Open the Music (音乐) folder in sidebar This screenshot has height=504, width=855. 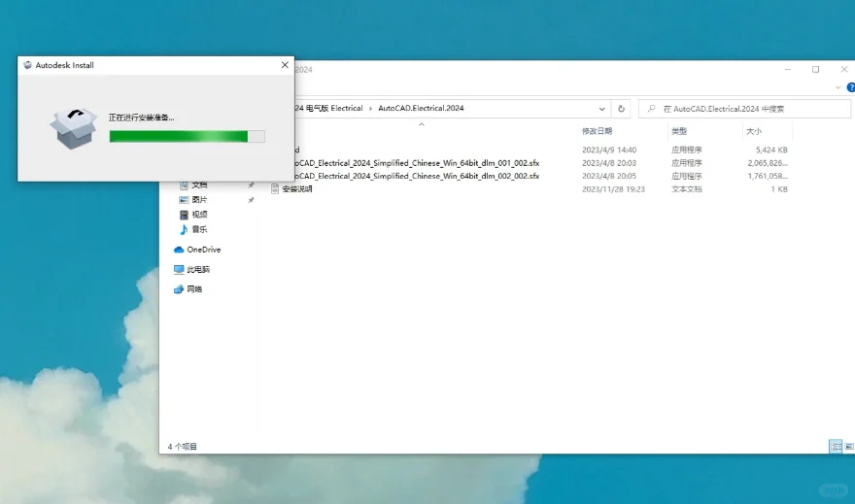click(x=199, y=229)
